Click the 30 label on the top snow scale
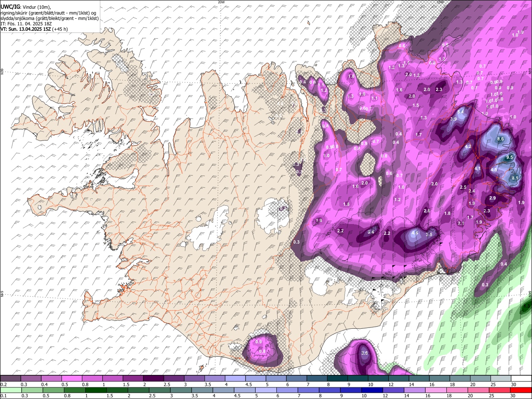This screenshot has width=532, height=399. (x=514, y=384)
